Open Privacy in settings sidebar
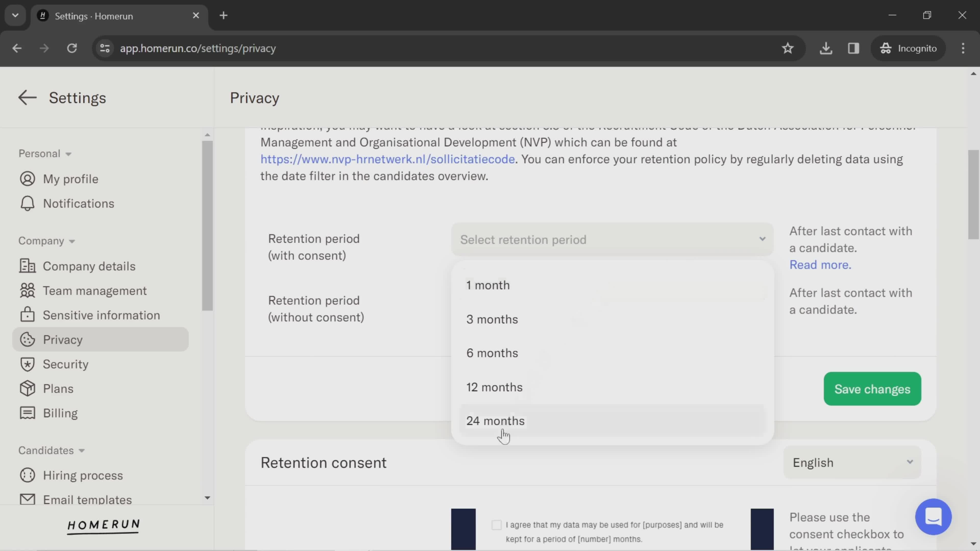The height and width of the screenshot is (551, 980). (x=101, y=340)
